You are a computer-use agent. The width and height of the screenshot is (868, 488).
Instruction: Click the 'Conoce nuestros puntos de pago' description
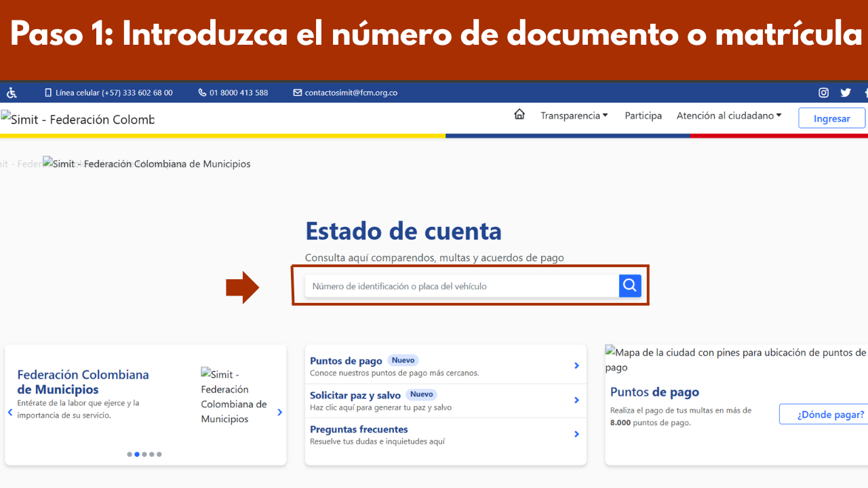(x=395, y=373)
